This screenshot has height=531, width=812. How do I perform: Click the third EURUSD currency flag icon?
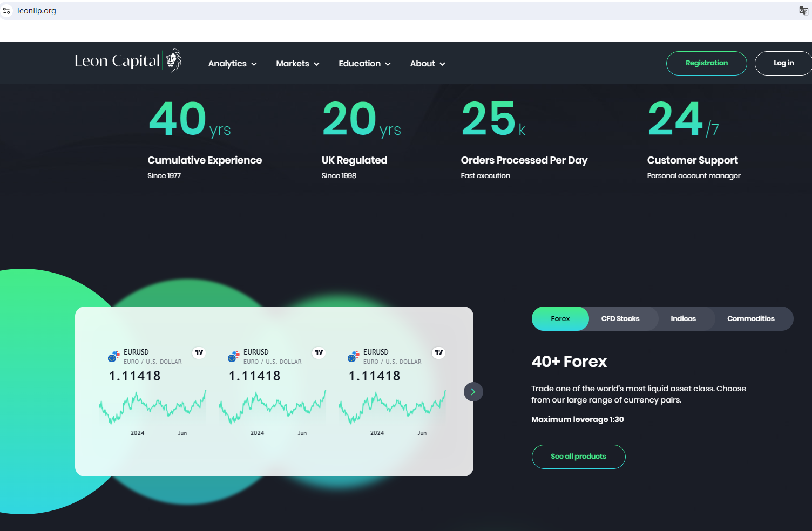[x=353, y=356]
